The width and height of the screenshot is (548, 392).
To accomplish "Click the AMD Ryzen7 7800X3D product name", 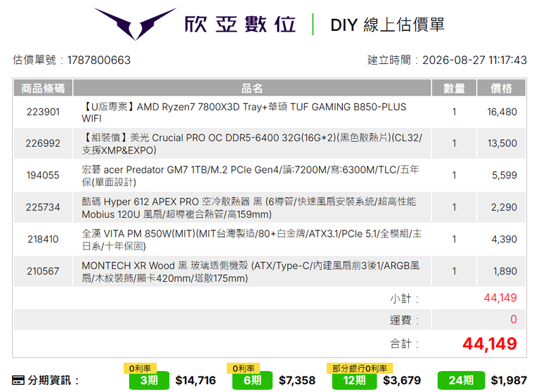I will click(244, 112).
